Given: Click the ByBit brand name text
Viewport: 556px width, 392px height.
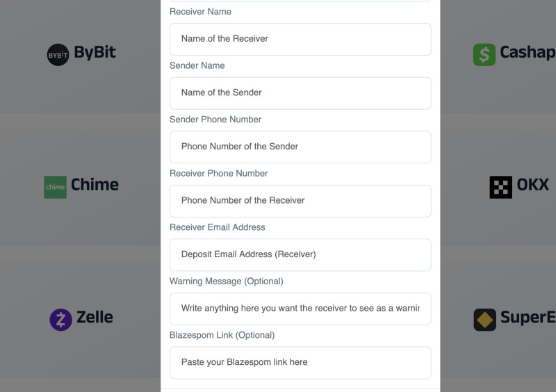Looking at the screenshot, I should [x=95, y=53].
